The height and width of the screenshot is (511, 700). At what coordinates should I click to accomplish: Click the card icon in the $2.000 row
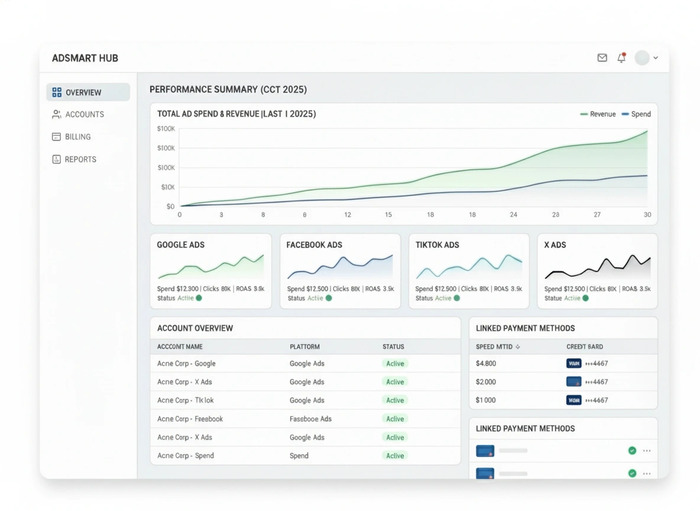click(574, 382)
